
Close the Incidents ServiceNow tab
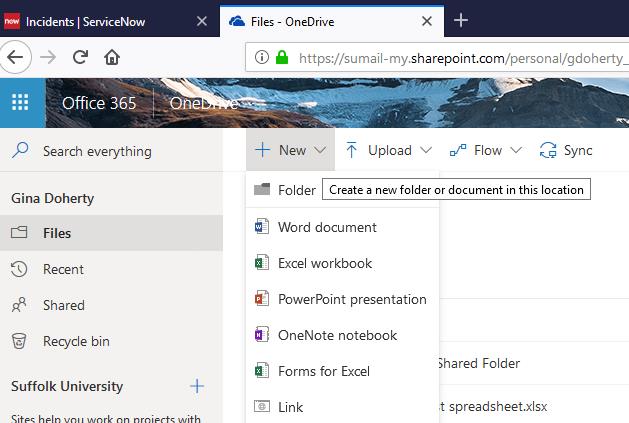point(202,21)
